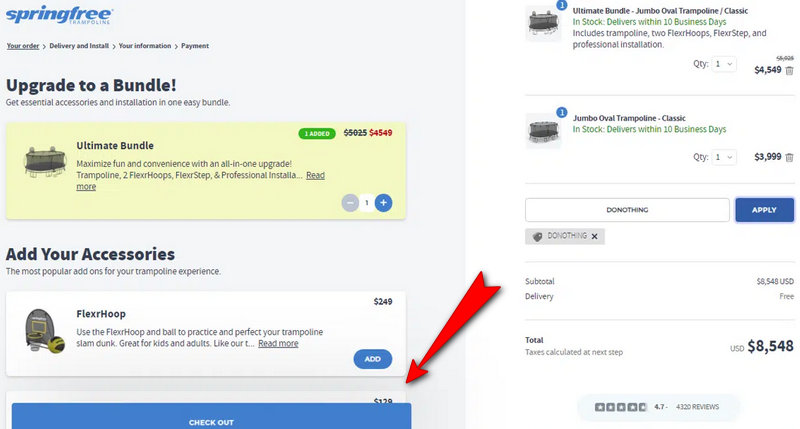Remove the DONOTHING coupon tag
The height and width of the screenshot is (429, 800).
pyautogui.click(x=594, y=236)
